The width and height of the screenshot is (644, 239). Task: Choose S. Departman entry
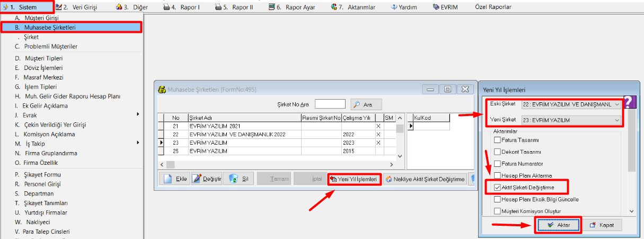tap(72, 193)
